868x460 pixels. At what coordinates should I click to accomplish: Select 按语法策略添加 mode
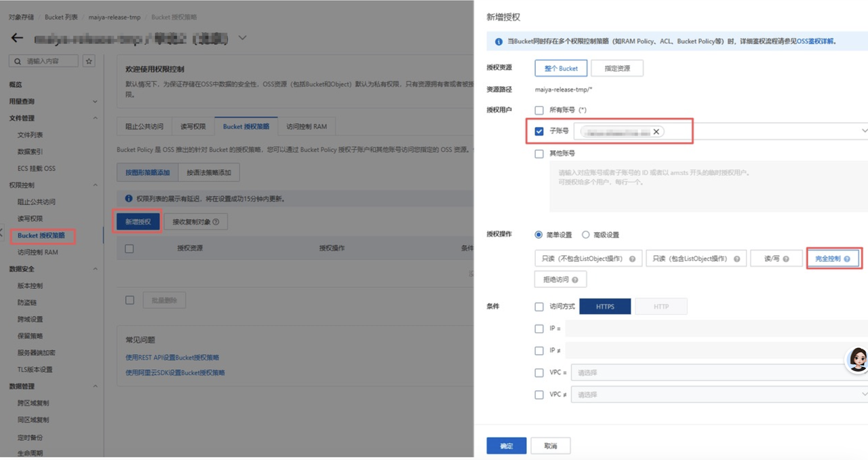click(209, 172)
